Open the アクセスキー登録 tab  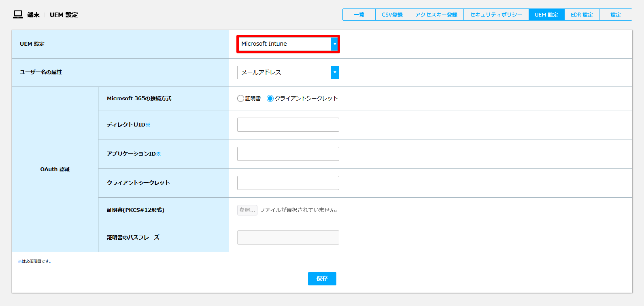pyautogui.click(x=436, y=15)
